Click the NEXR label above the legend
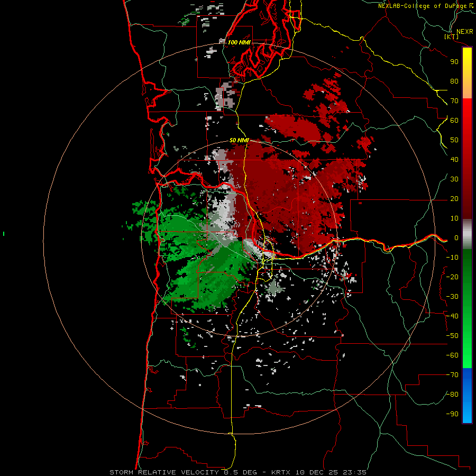Image resolution: width=476 pixels, height=476 pixels. point(464,32)
